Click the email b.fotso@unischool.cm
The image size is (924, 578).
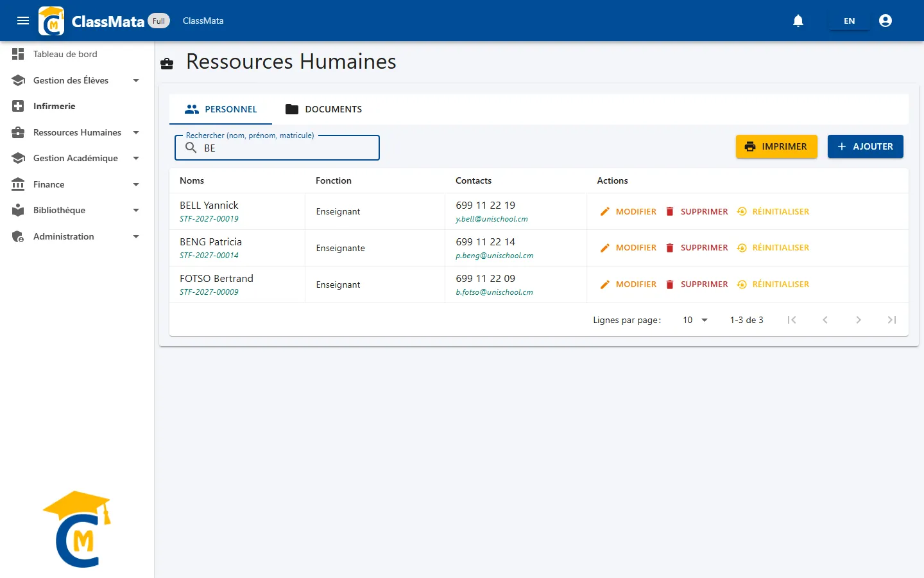click(x=494, y=292)
